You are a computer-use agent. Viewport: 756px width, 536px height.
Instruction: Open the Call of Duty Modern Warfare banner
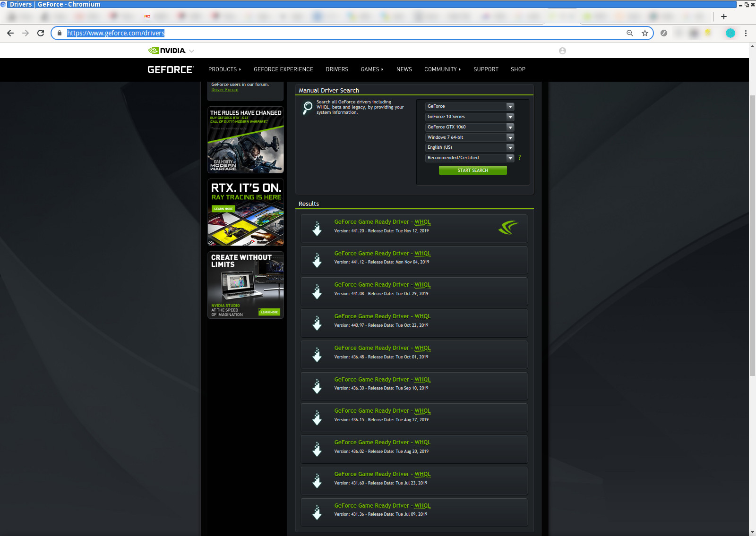point(246,140)
